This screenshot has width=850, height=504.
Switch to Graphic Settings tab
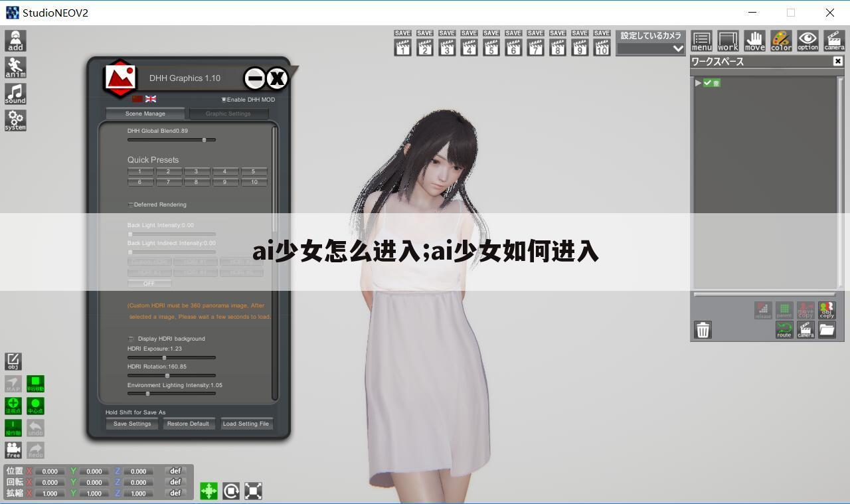[228, 114]
